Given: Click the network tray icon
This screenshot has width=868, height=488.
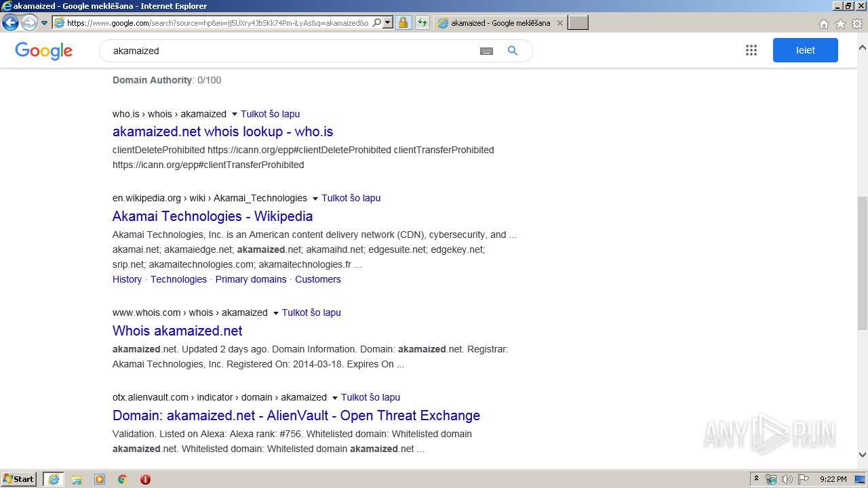Looking at the screenshot, I should pyautogui.click(x=771, y=479).
